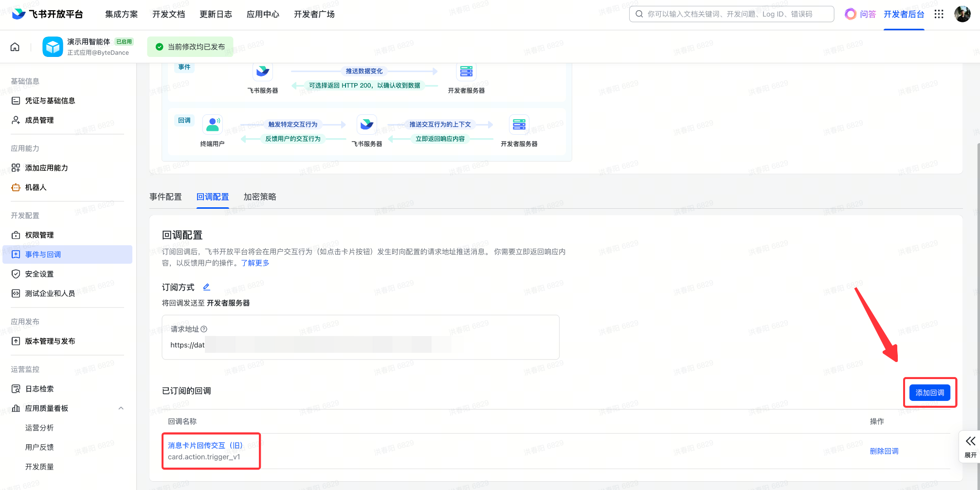Click the 应用质量看板 chart icon

point(16,408)
